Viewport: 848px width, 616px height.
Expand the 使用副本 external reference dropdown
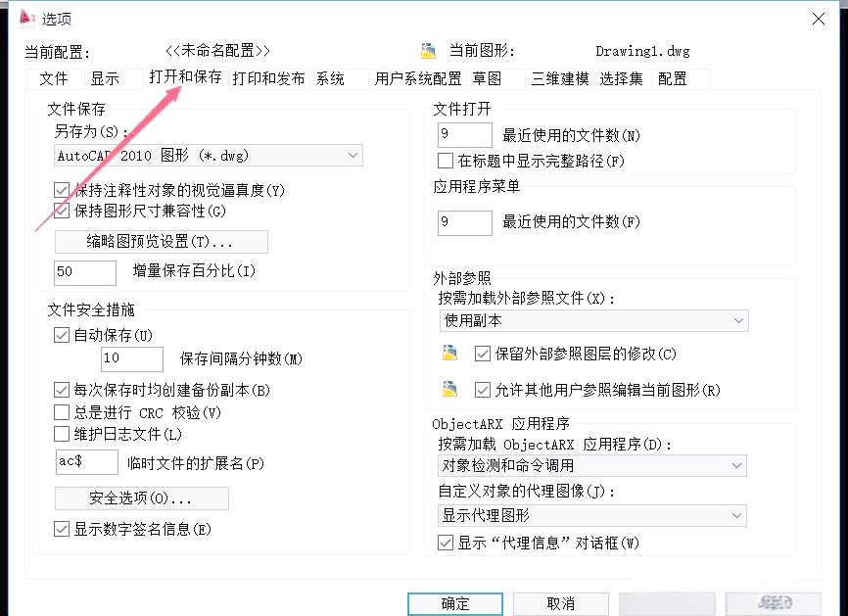tap(593, 320)
